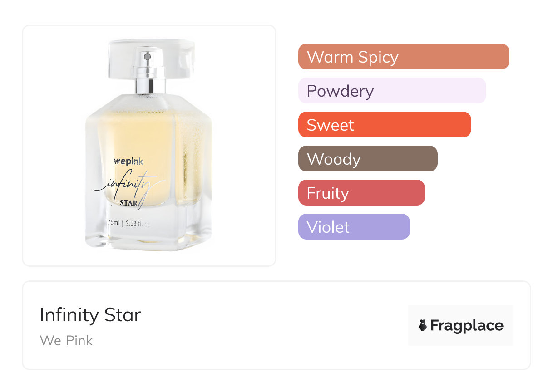Image resolution: width=553 pixels, height=392 pixels.
Task: Click the Fragplace wordmark text
Action: (467, 325)
